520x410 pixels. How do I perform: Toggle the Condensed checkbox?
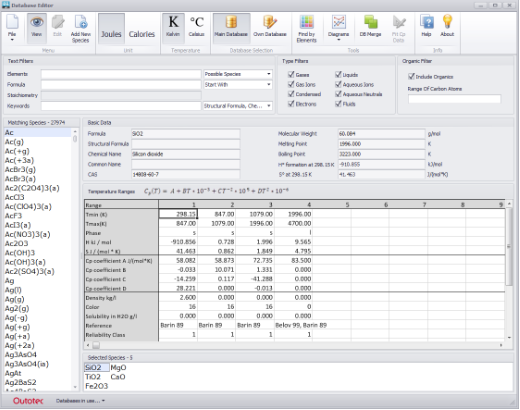click(291, 94)
